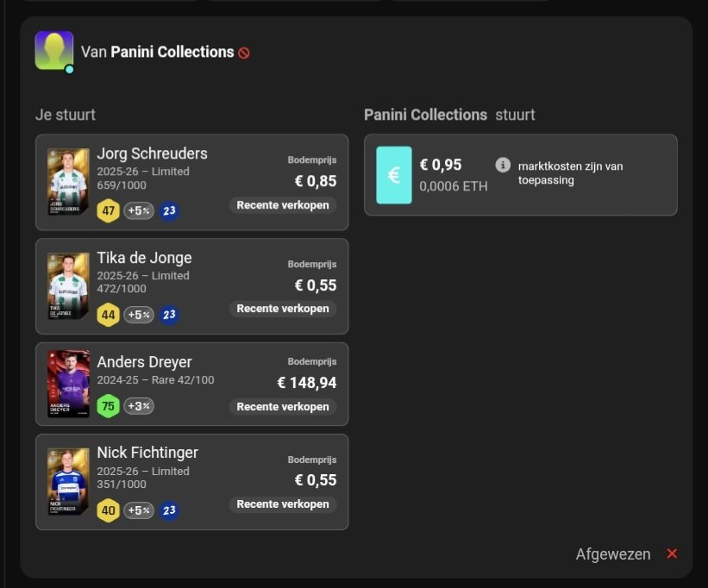Click the € 0,85 floor price
708x588 pixels.
tap(316, 181)
